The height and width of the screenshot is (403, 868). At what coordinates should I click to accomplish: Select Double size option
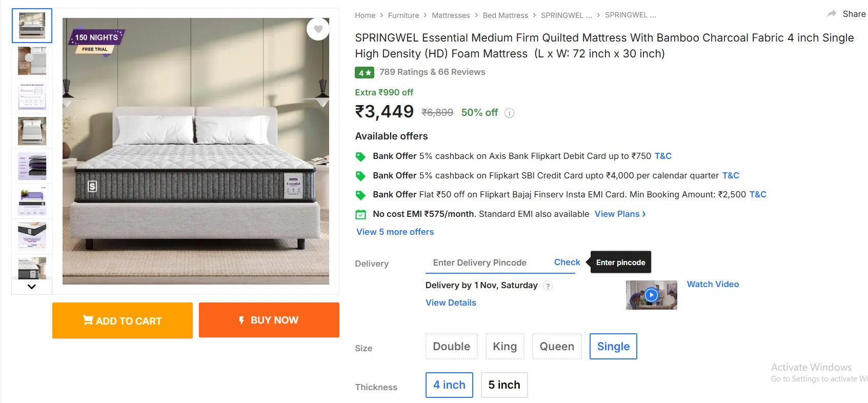click(x=451, y=347)
